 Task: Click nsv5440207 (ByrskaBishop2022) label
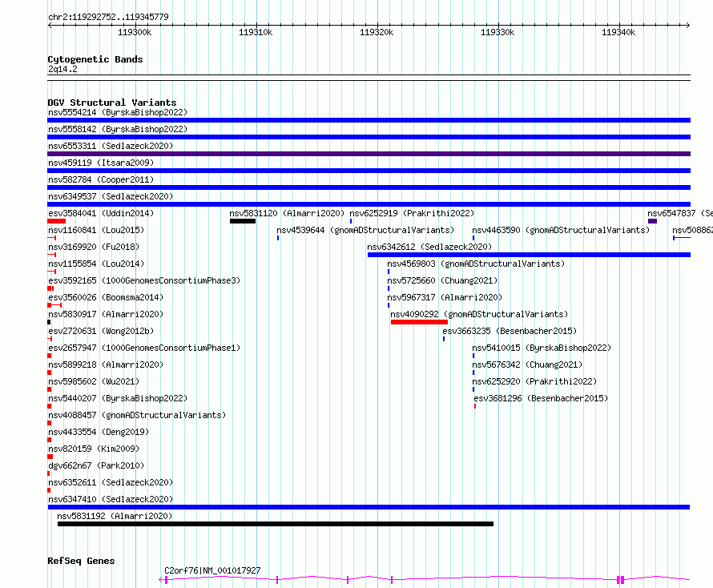pos(118,398)
